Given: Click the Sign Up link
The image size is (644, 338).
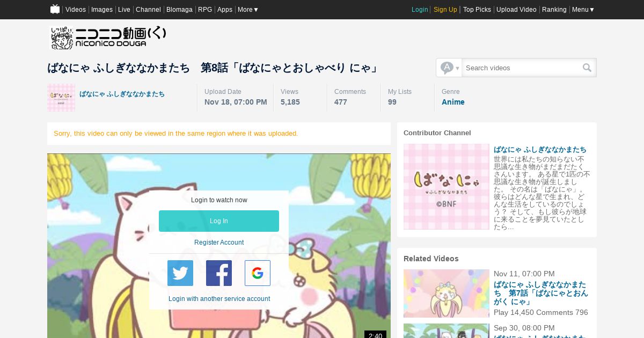Looking at the screenshot, I should pos(445,10).
